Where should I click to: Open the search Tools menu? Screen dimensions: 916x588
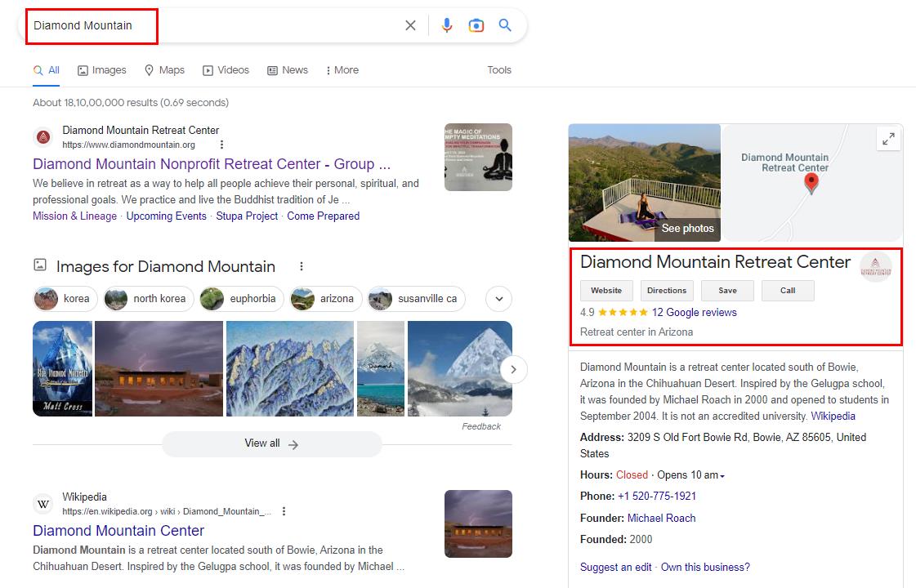[x=499, y=70]
